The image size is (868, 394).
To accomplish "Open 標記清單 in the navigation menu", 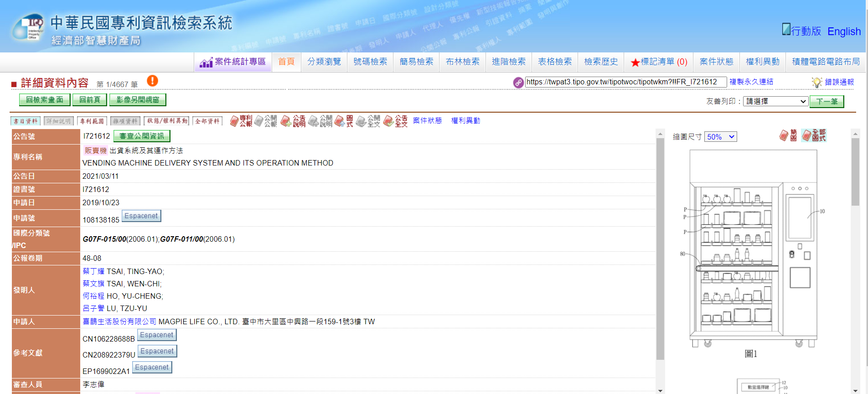I will [659, 62].
